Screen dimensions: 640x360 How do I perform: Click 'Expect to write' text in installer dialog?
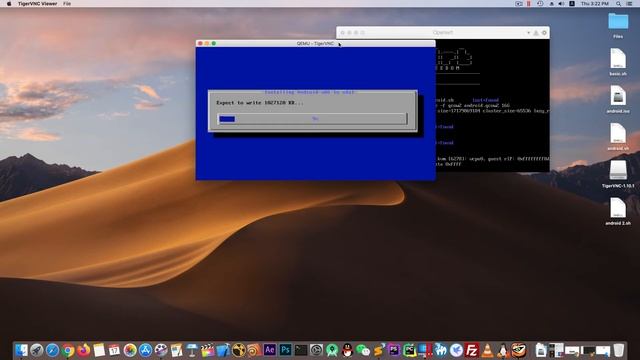[x=260, y=103]
